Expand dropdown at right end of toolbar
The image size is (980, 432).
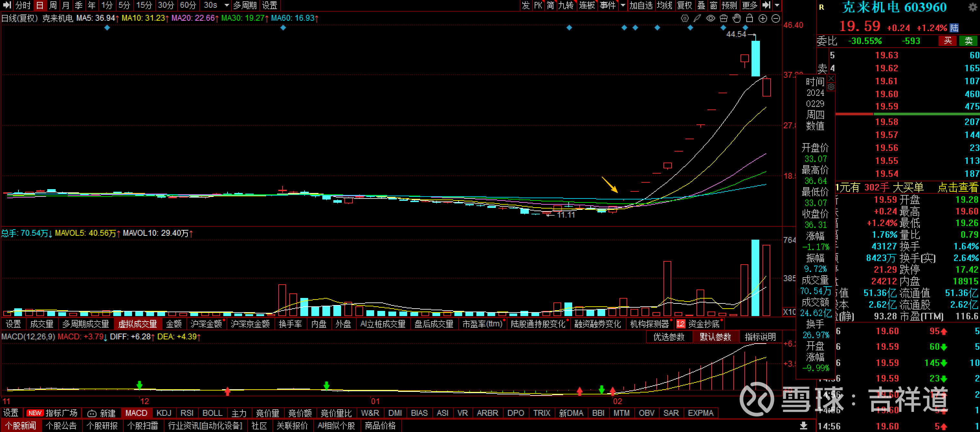pos(777,5)
